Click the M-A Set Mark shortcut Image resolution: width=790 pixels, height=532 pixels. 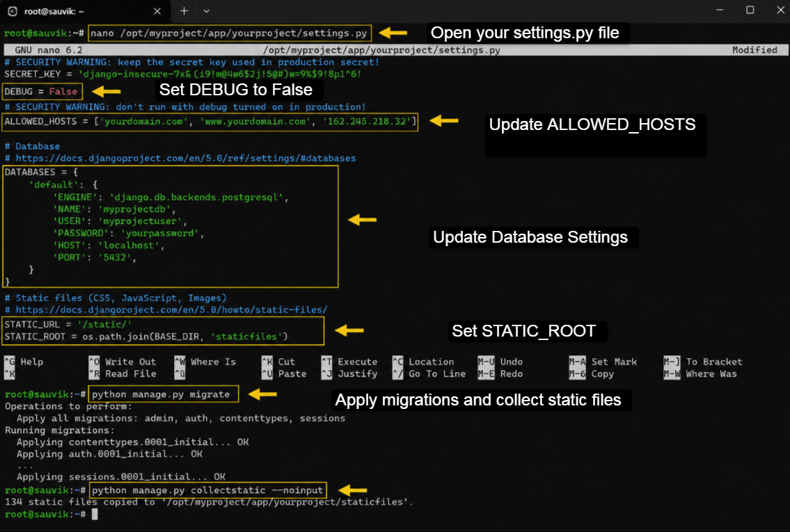pyautogui.click(x=603, y=362)
